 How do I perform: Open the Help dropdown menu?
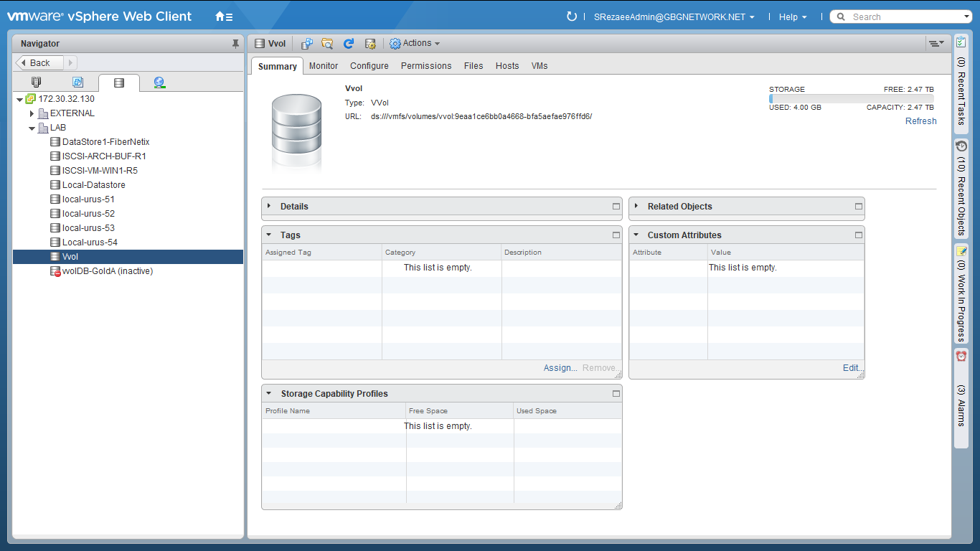tap(793, 17)
